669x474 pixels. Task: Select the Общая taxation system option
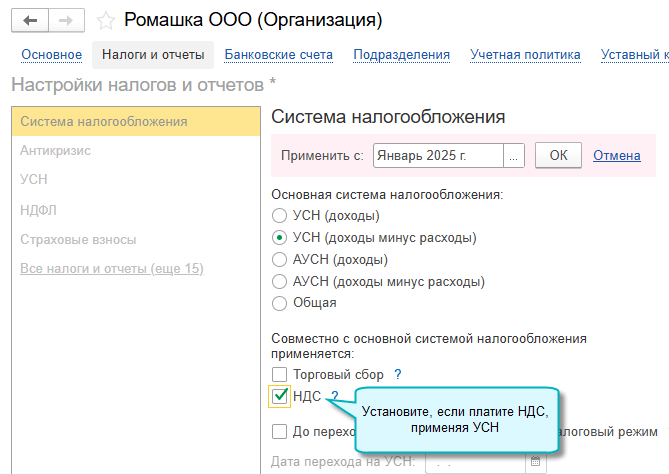279,302
